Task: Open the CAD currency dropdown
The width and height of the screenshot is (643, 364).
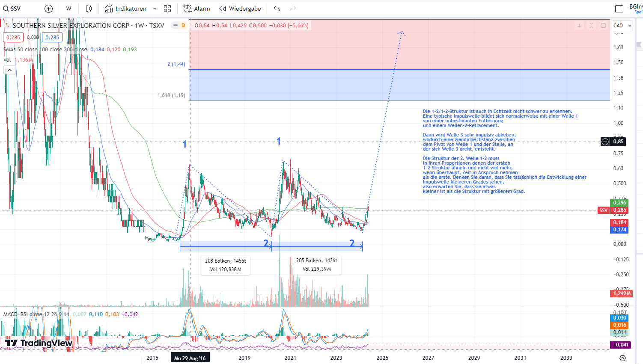Action: click(x=622, y=26)
